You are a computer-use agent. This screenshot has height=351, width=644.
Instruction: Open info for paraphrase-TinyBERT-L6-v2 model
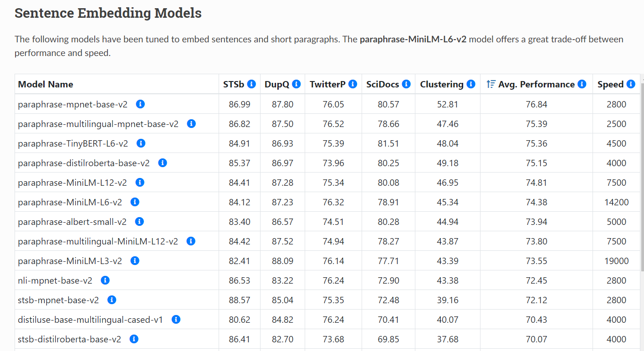(141, 143)
